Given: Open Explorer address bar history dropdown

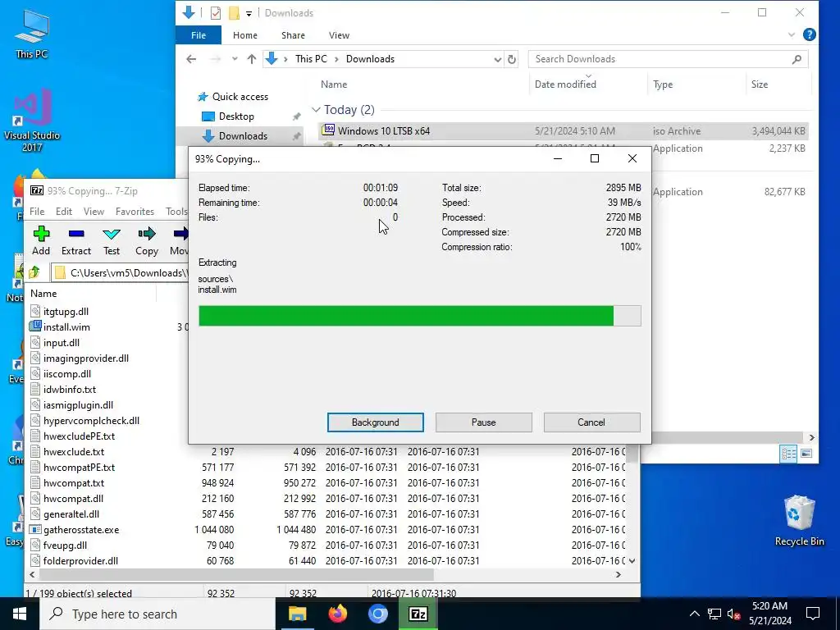Looking at the screenshot, I should tap(497, 59).
